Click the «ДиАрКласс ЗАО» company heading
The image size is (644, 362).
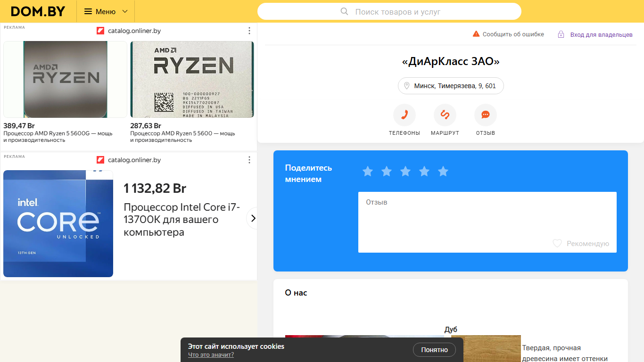click(451, 61)
